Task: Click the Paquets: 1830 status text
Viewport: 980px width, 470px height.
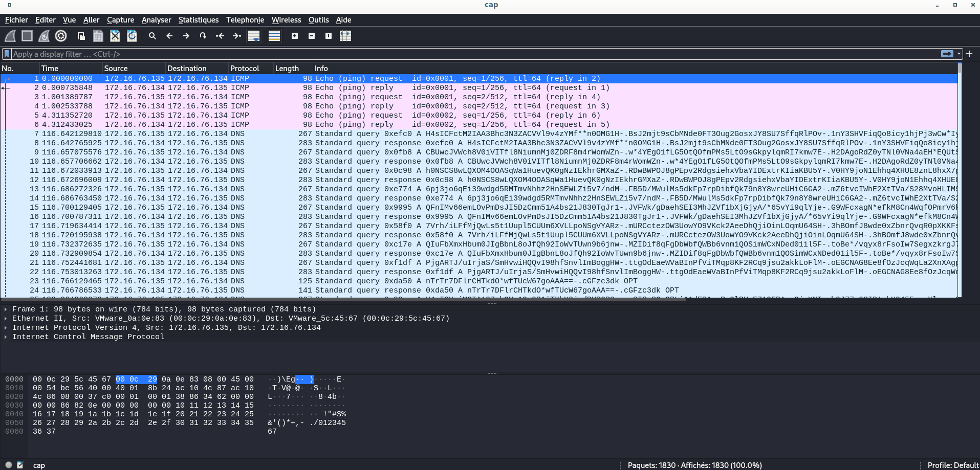Action: [694, 465]
